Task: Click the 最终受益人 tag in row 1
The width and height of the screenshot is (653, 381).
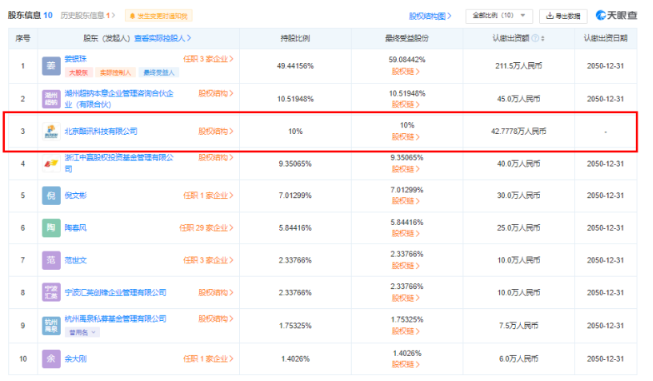Action: [159, 72]
